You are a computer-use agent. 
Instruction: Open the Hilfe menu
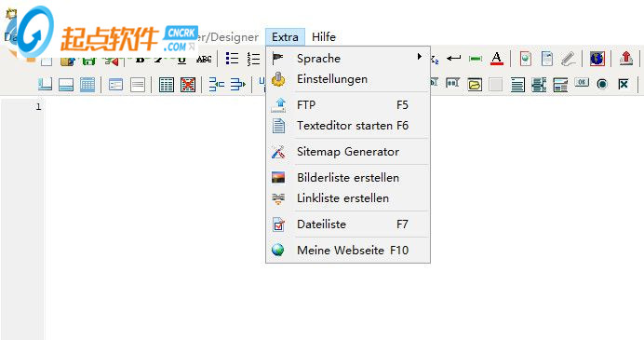click(x=324, y=37)
